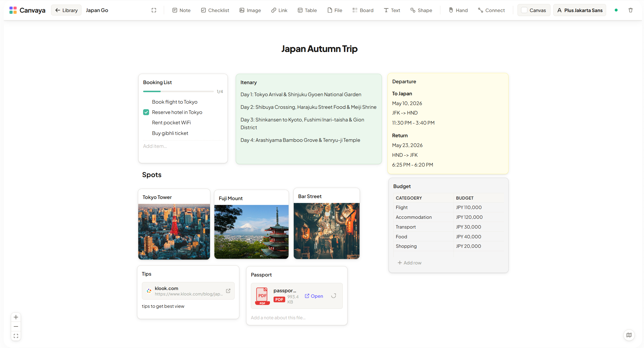Screen dimensions: 644x348
Task: Click the trash delete icon
Action: coord(631,10)
